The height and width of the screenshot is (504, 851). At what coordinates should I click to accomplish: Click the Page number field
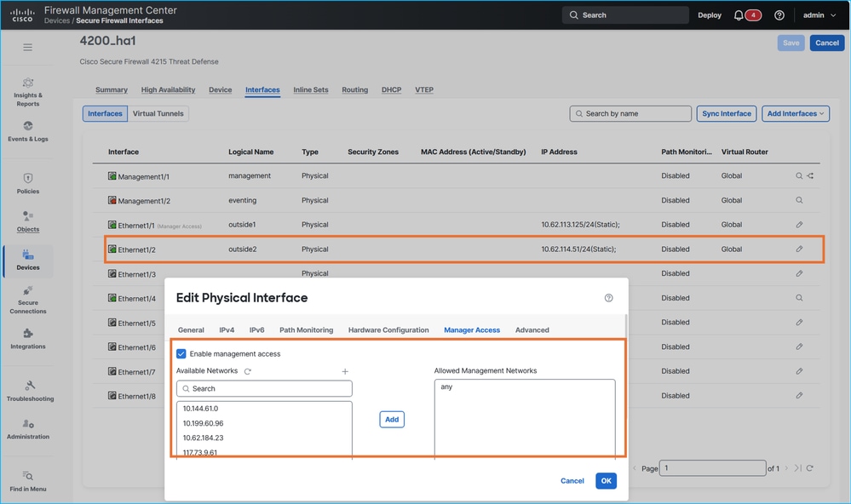tap(713, 467)
